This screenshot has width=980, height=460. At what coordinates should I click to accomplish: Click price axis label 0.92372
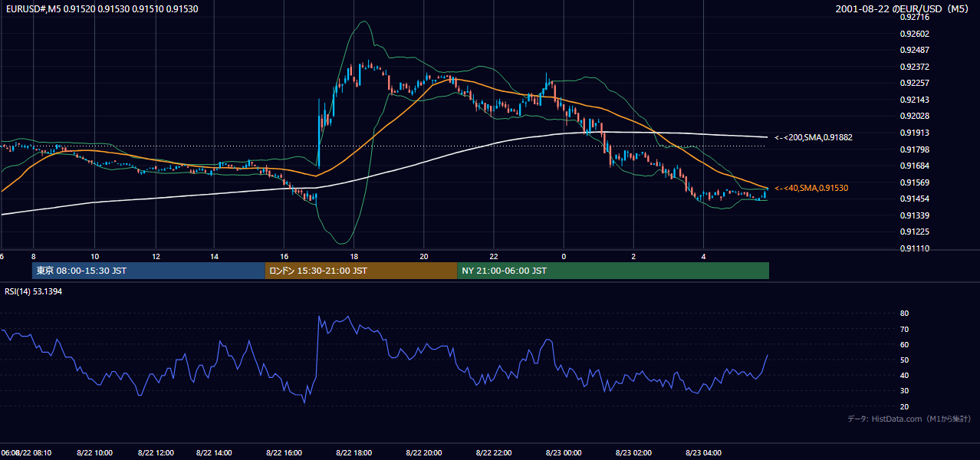click(914, 67)
